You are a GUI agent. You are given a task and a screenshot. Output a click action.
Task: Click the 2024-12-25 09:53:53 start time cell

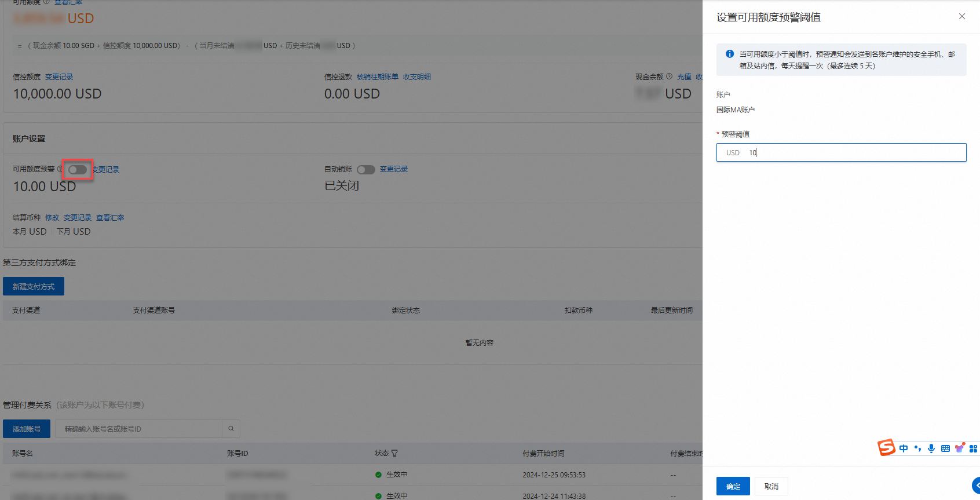pyautogui.click(x=554, y=475)
